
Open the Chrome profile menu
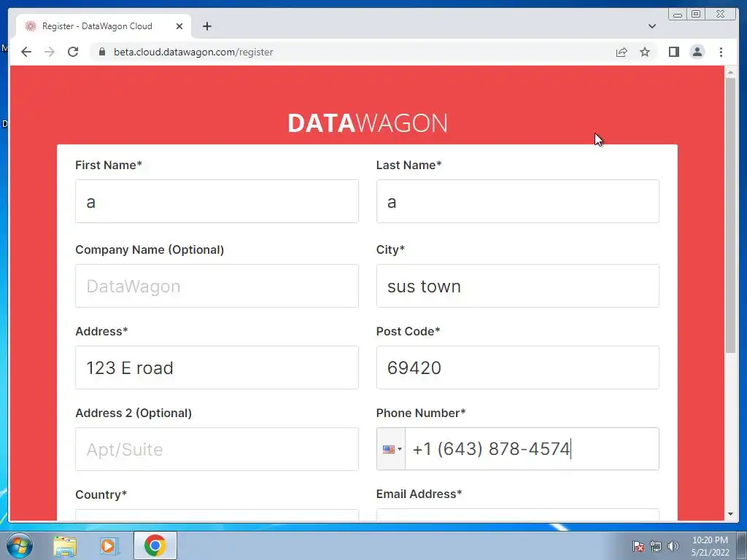click(x=697, y=52)
